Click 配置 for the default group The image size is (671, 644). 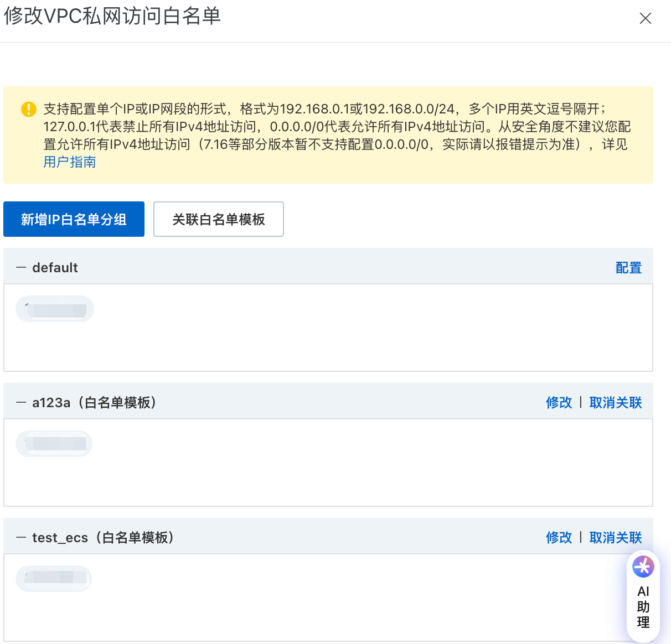pos(628,268)
